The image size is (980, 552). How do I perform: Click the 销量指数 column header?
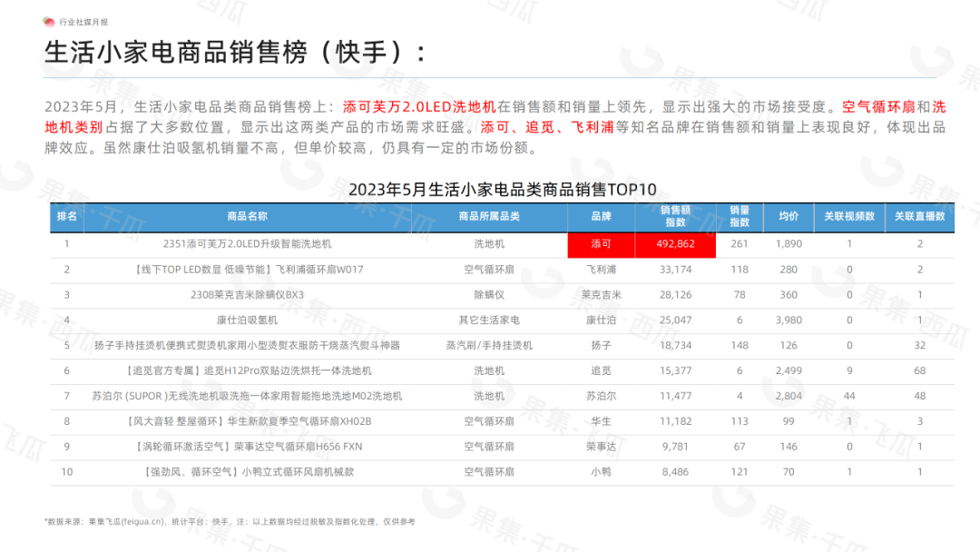point(740,216)
